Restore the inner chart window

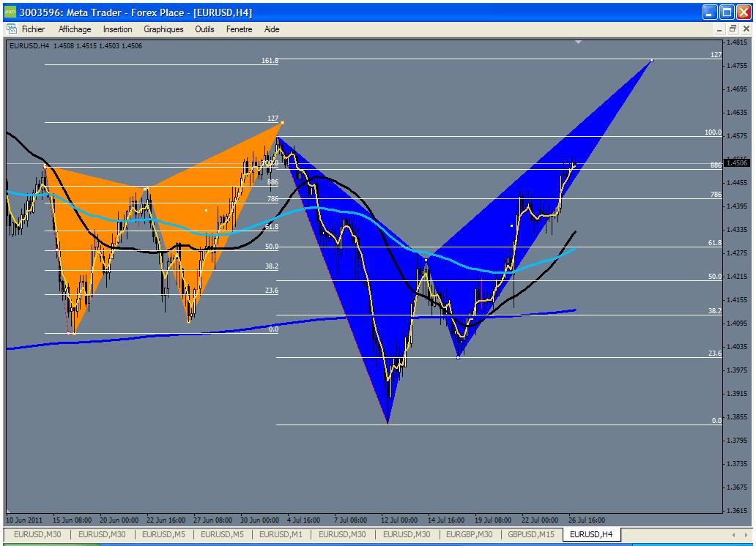click(733, 29)
